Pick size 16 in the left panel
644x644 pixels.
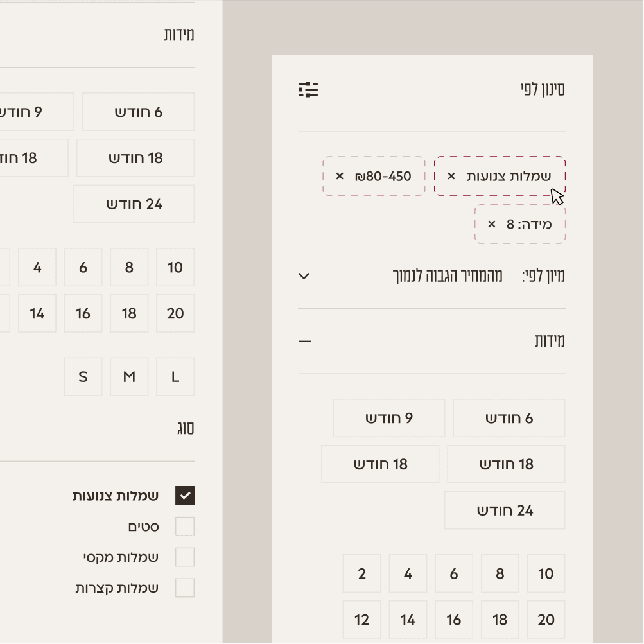pyautogui.click(x=83, y=313)
